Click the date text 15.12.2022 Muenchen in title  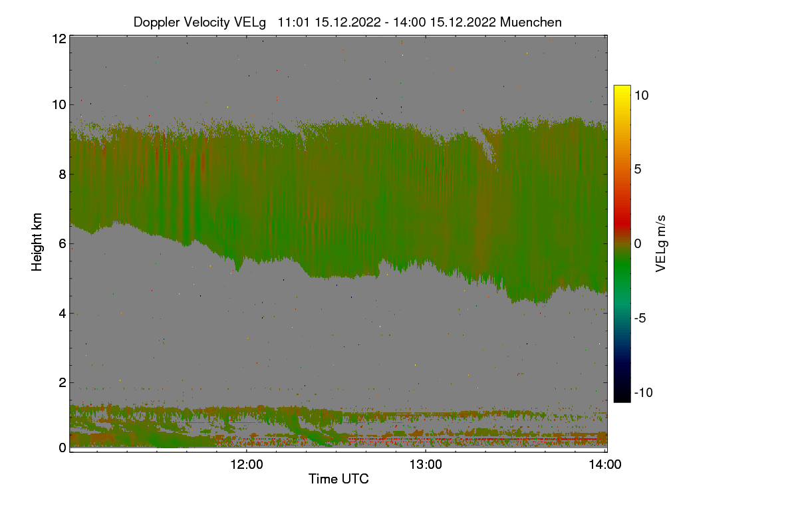(496, 22)
